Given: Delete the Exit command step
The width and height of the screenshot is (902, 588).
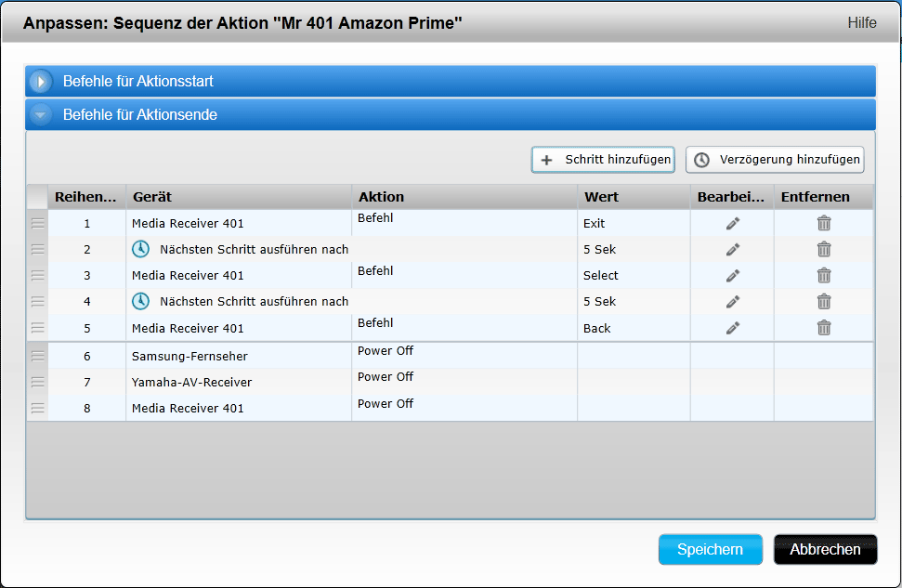Looking at the screenshot, I should (823, 223).
